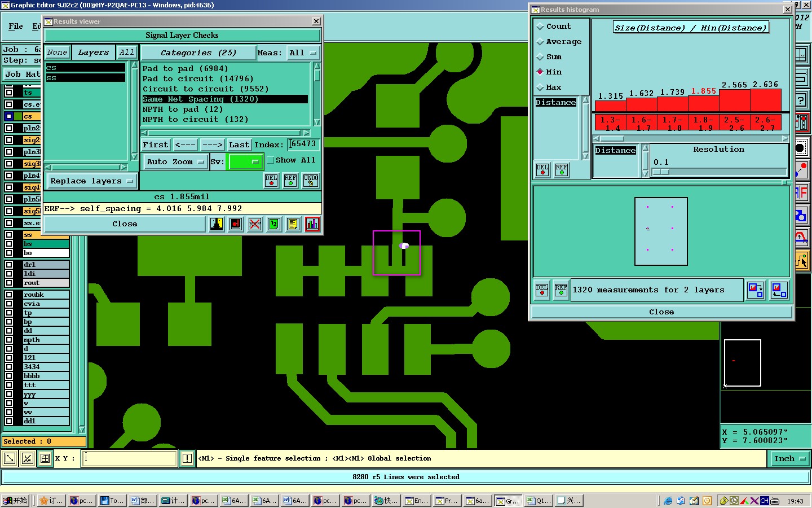Select the Average radio option
The image size is (812, 508).
[x=559, y=42]
